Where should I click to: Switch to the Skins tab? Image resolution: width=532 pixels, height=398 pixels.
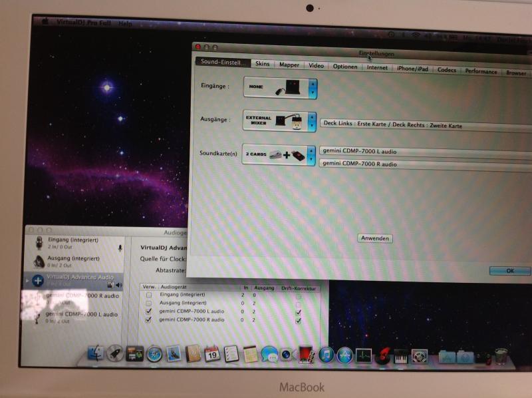(x=262, y=63)
